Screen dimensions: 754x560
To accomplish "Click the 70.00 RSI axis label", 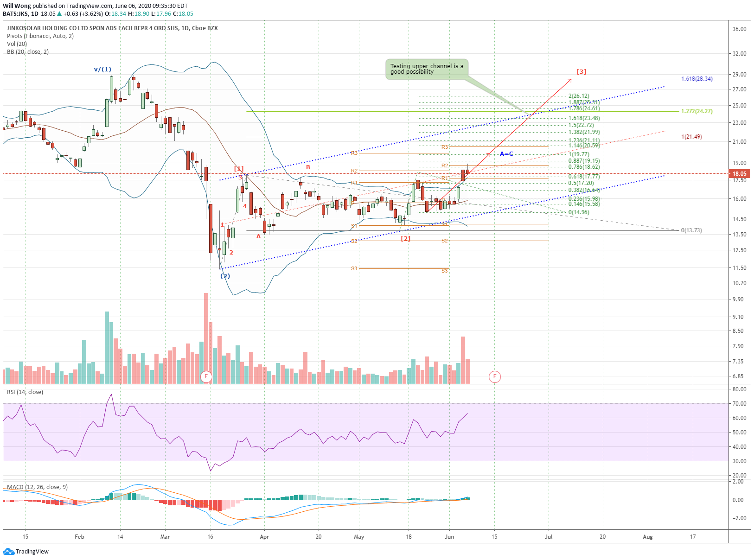I will pos(739,403).
